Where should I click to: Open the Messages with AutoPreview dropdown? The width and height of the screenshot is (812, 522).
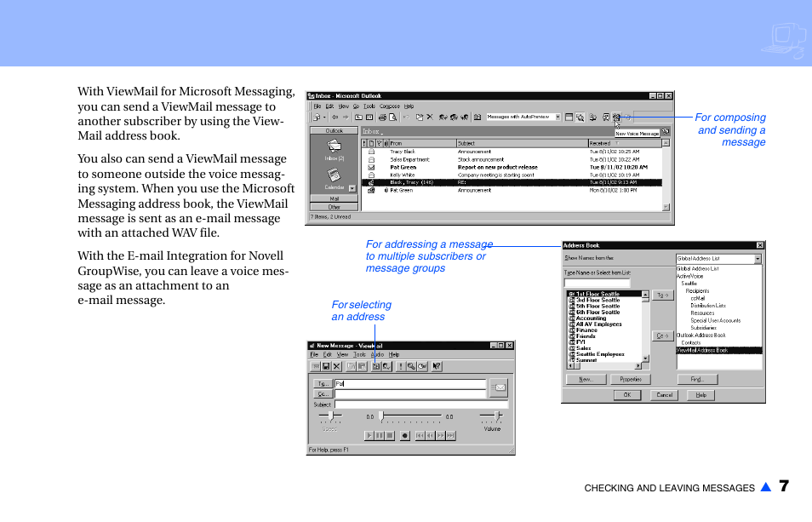[x=558, y=117]
